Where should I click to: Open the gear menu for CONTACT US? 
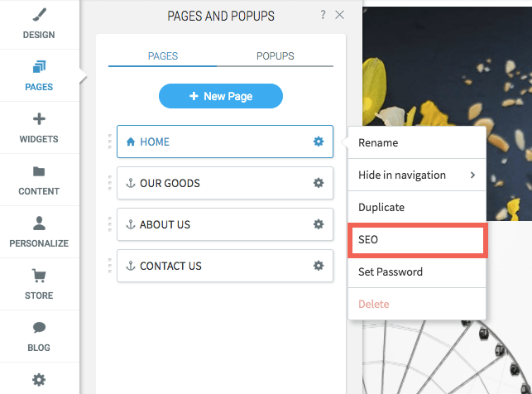point(319,266)
